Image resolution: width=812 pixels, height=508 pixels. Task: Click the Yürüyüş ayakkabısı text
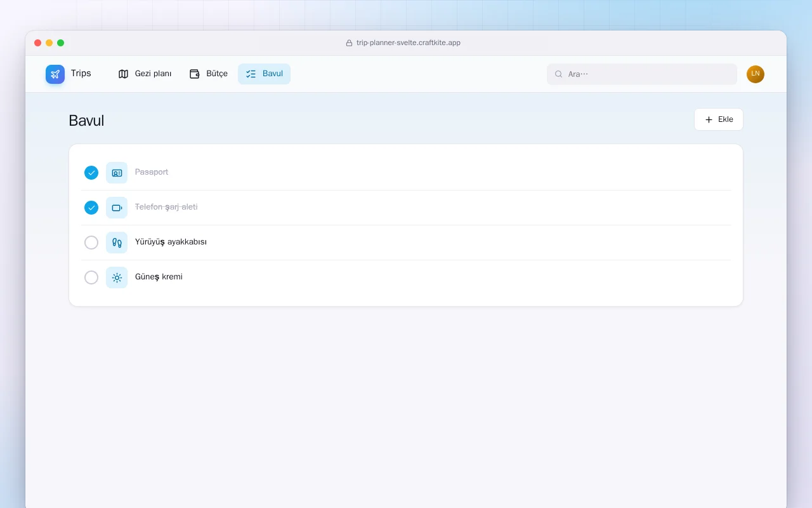171,242
